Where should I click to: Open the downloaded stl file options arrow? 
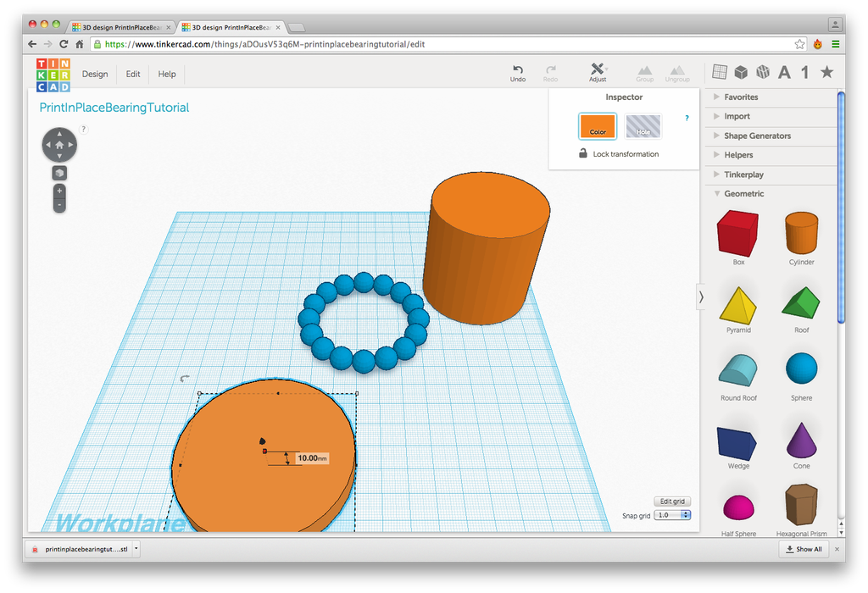tap(136, 549)
